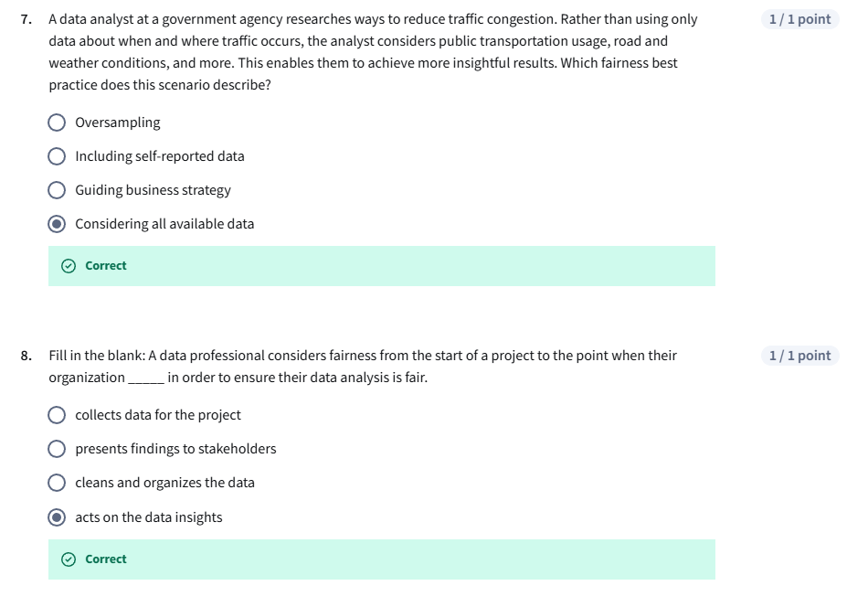Pick the 'Guiding business strategy' radio button
868x607 pixels.
pyautogui.click(x=57, y=190)
